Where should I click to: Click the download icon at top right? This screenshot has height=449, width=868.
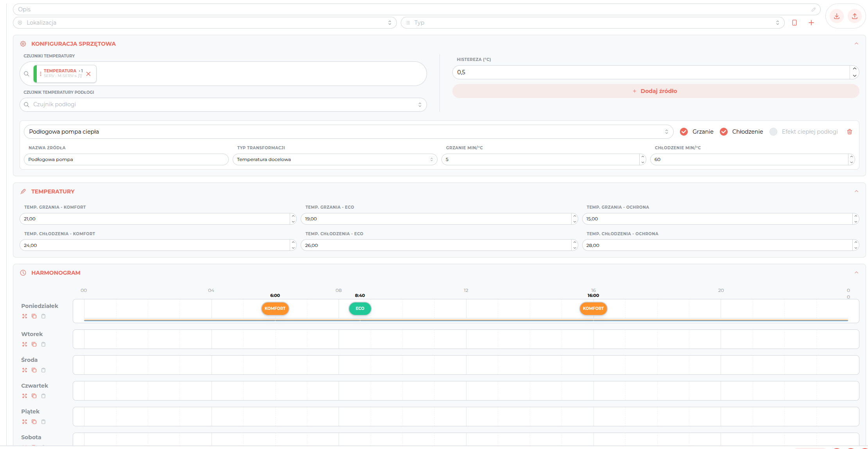pyautogui.click(x=836, y=16)
